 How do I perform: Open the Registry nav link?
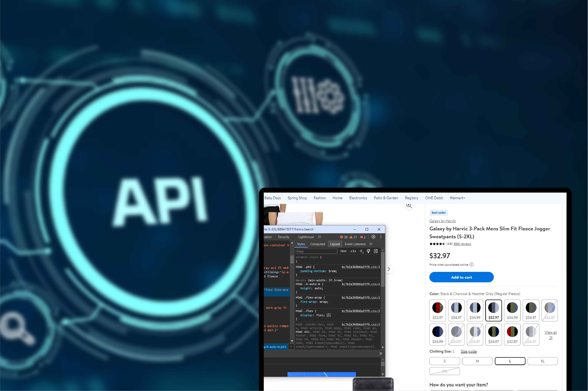click(412, 198)
